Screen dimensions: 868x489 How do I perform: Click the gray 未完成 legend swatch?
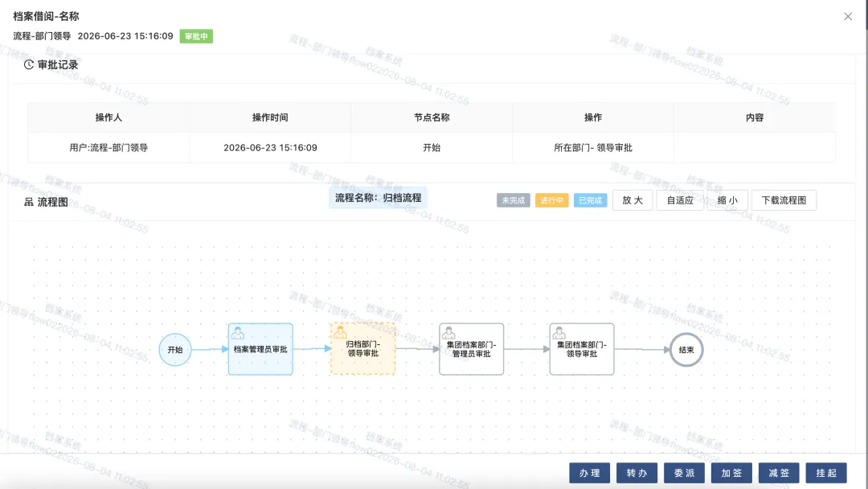click(513, 200)
